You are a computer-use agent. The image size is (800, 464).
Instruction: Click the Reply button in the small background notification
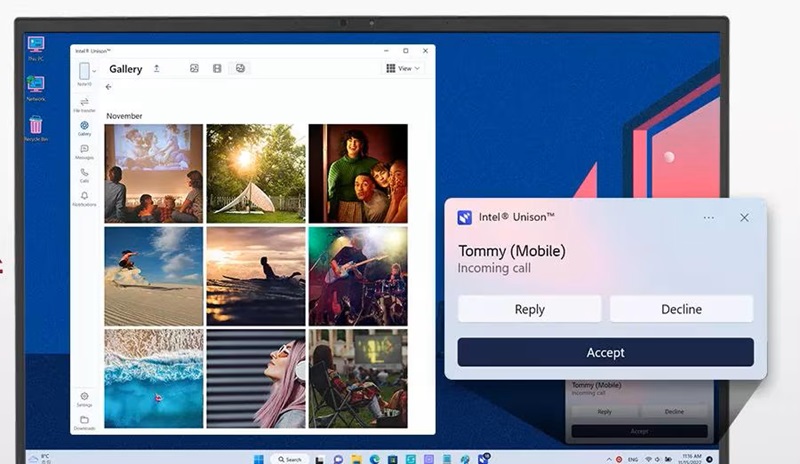[x=605, y=411]
